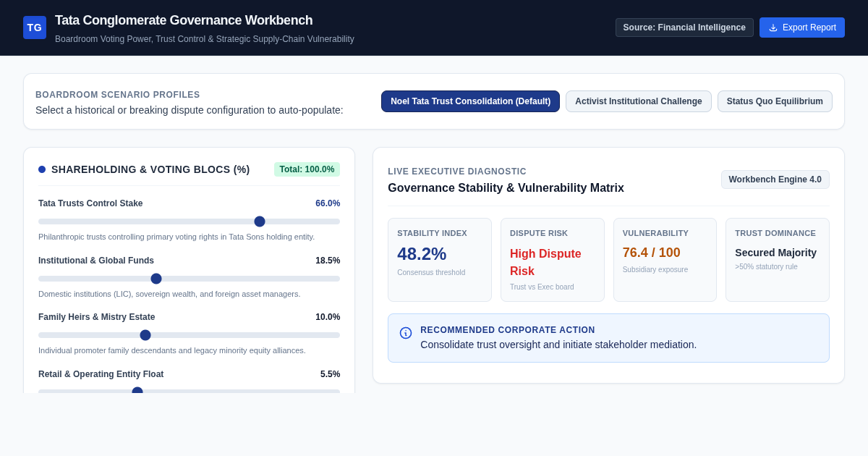The image size is (868, 456).
Task: Adjust the Institutional & Global Funds slider
Action: (x=189, y=279)
